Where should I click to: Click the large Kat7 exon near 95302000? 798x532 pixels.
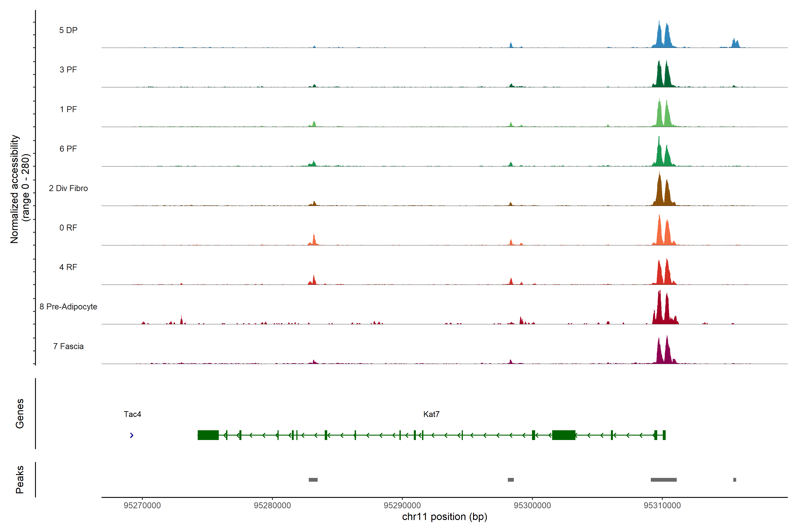(563, 435)
